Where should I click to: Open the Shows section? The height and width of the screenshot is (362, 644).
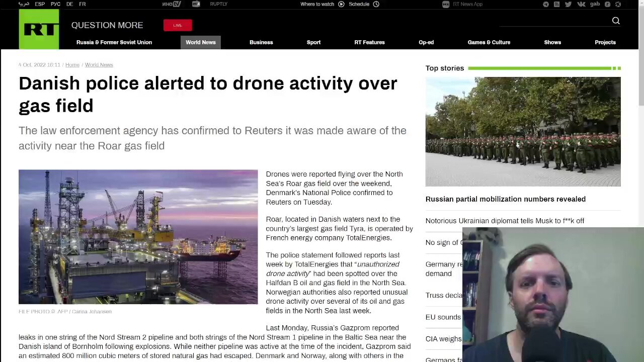[552, 42]
